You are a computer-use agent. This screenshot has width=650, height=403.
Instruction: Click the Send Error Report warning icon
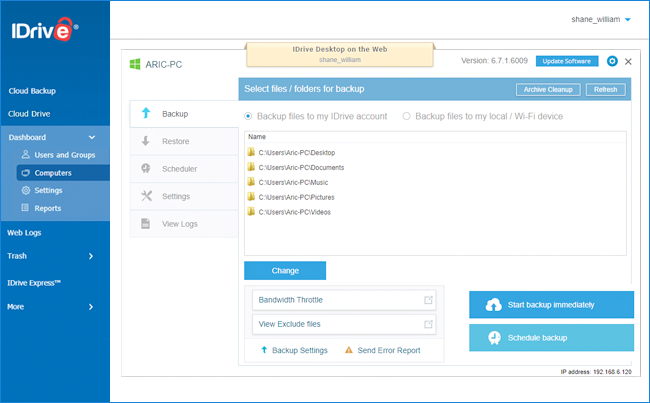click(349, 350)
